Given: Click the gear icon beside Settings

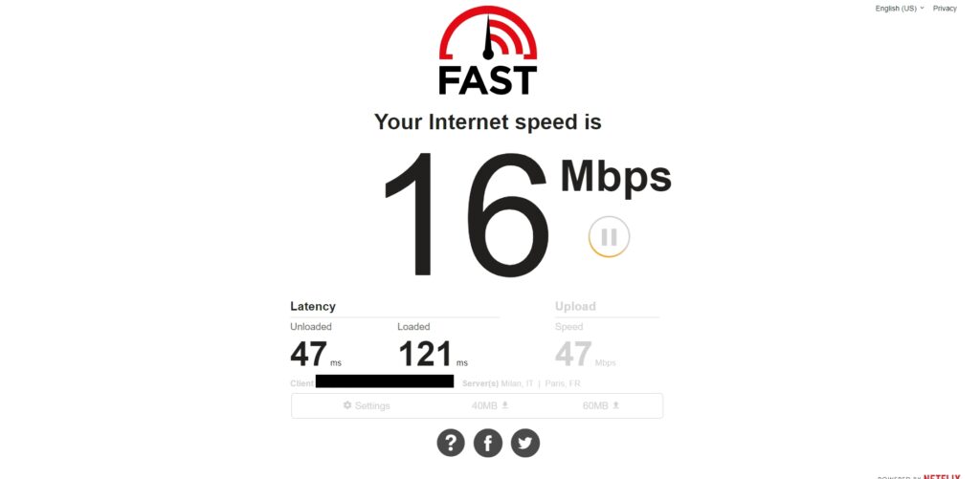Looking at the screenshot, I should (347, 405).
